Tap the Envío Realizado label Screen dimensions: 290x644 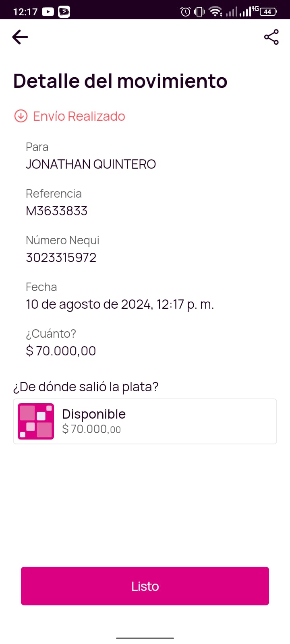click(79, 116)
